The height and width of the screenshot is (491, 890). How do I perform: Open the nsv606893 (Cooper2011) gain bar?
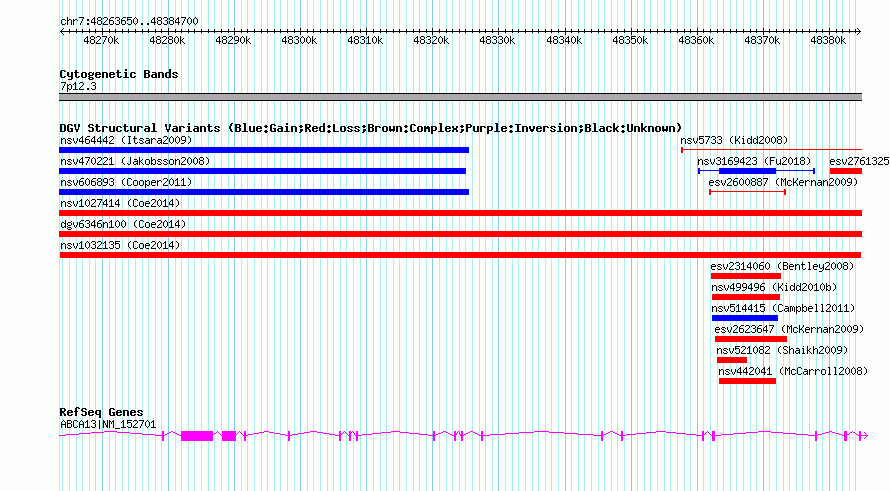click(x=264, y=192)
